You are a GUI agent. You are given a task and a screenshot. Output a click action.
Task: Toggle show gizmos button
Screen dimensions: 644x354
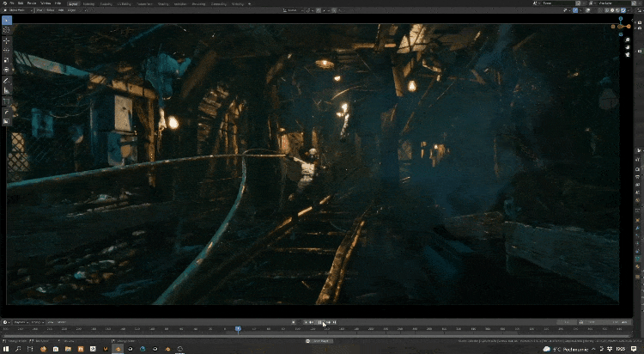[575, 9]
